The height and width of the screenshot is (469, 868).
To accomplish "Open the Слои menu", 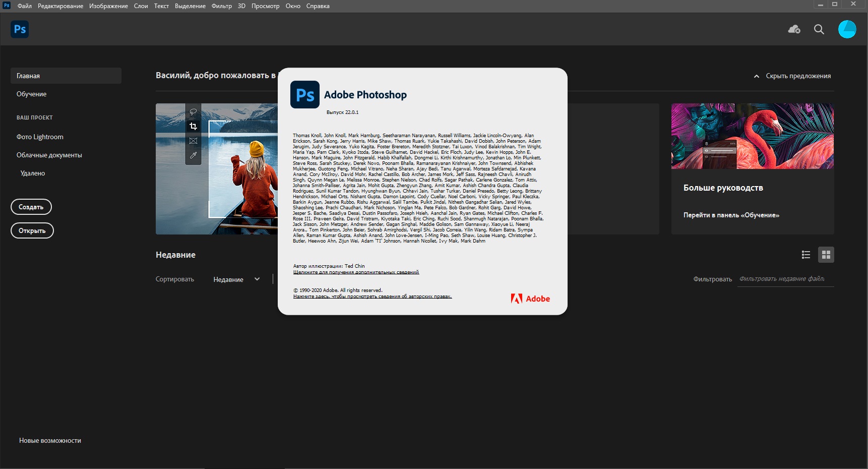I will tap(141, 6).
